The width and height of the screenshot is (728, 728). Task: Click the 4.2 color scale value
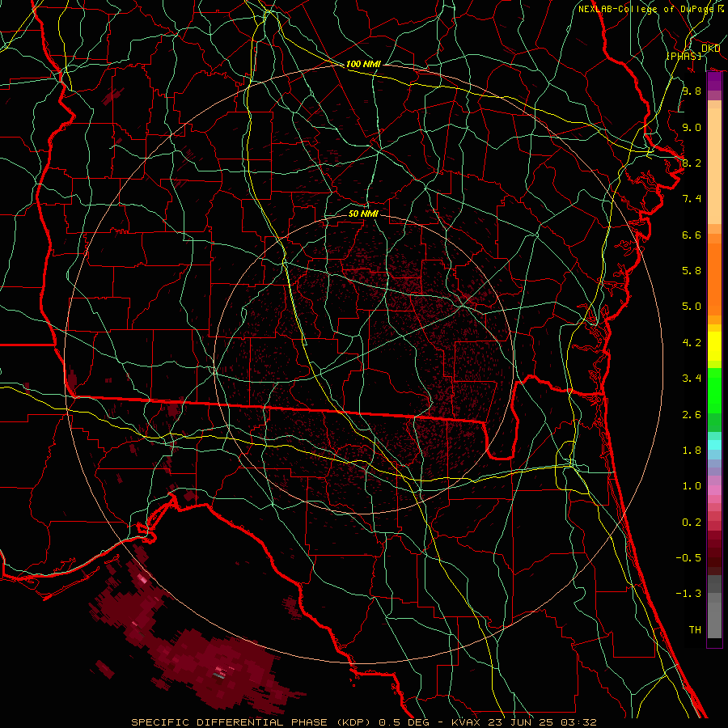pos(692,343)
